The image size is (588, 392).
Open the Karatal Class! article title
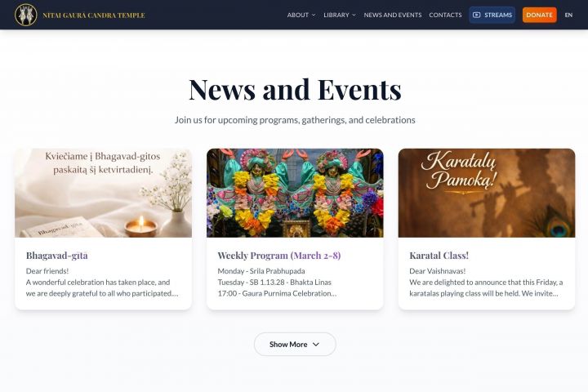tap(439, 256)
